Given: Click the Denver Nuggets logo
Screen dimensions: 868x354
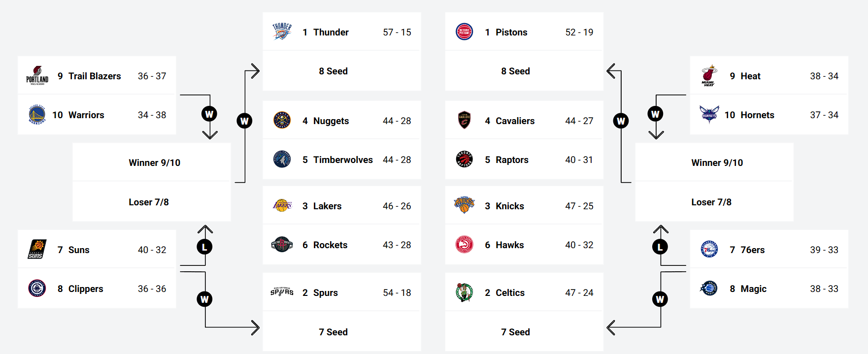Looking at the screenshot, I should [282, 120].
